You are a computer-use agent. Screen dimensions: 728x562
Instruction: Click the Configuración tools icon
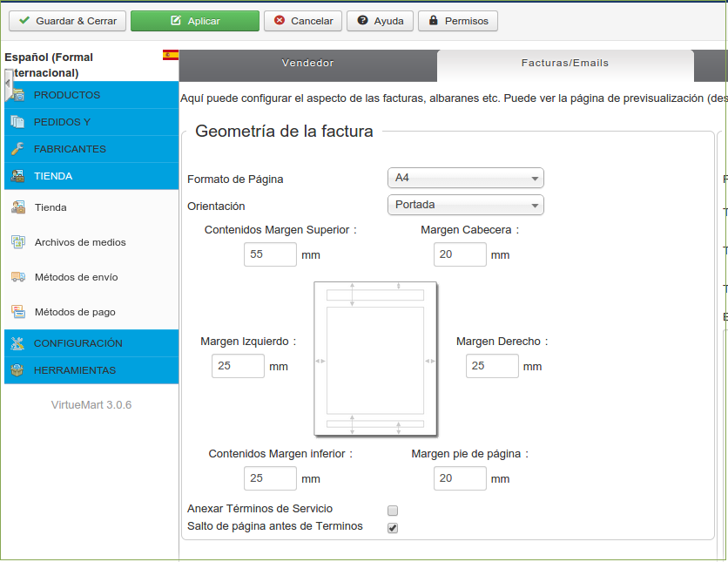[x=17, y=343]
